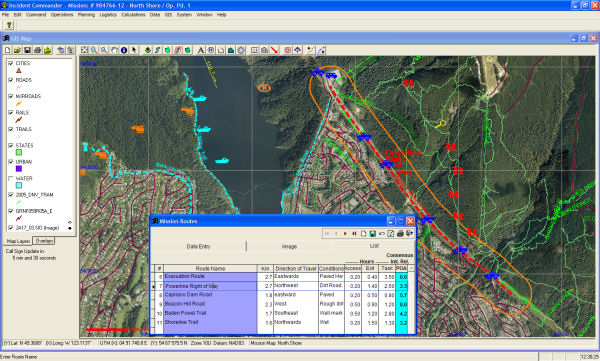600x361 pixels.
Task: Select the zoom in magnifier tool
Action: [x=94, y=50]
